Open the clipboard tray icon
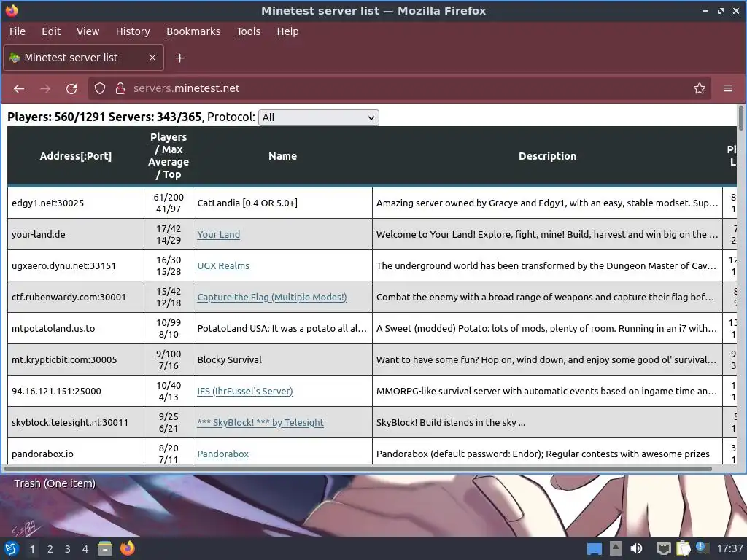747x560 pixels. point(683,548)
